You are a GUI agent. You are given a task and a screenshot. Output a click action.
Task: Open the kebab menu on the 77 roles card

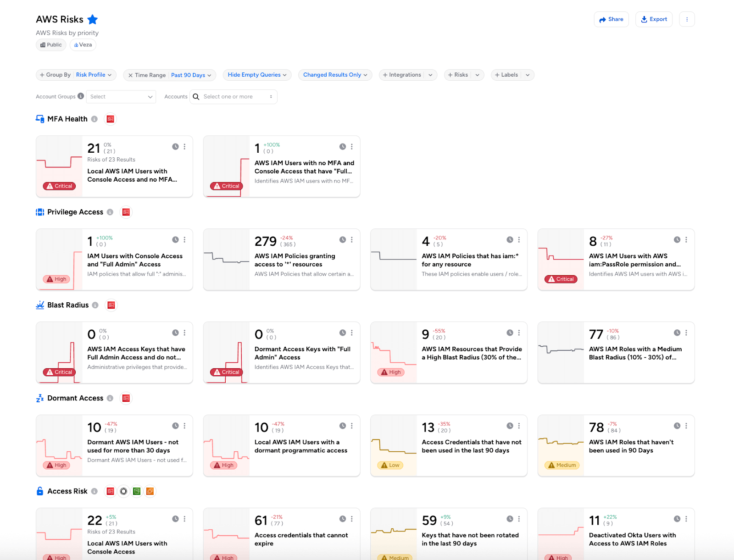(x=686, y=333)
